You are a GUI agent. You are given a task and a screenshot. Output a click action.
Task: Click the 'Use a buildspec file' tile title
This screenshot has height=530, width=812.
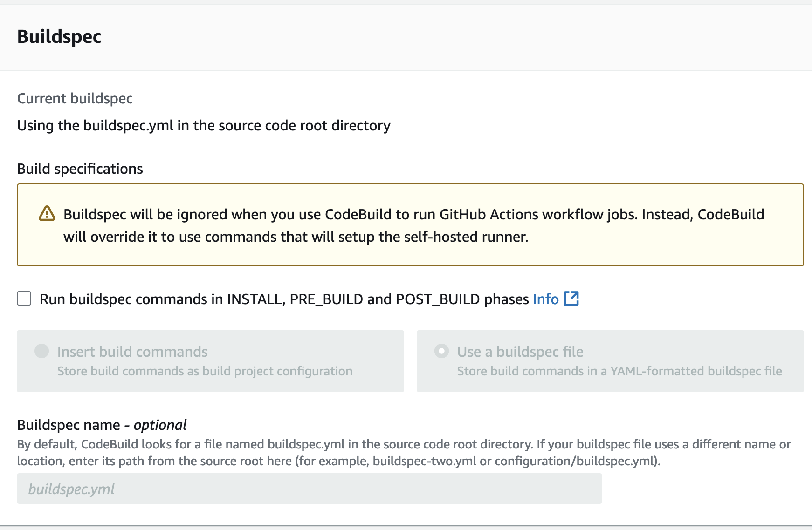click(x=520, y=352)
